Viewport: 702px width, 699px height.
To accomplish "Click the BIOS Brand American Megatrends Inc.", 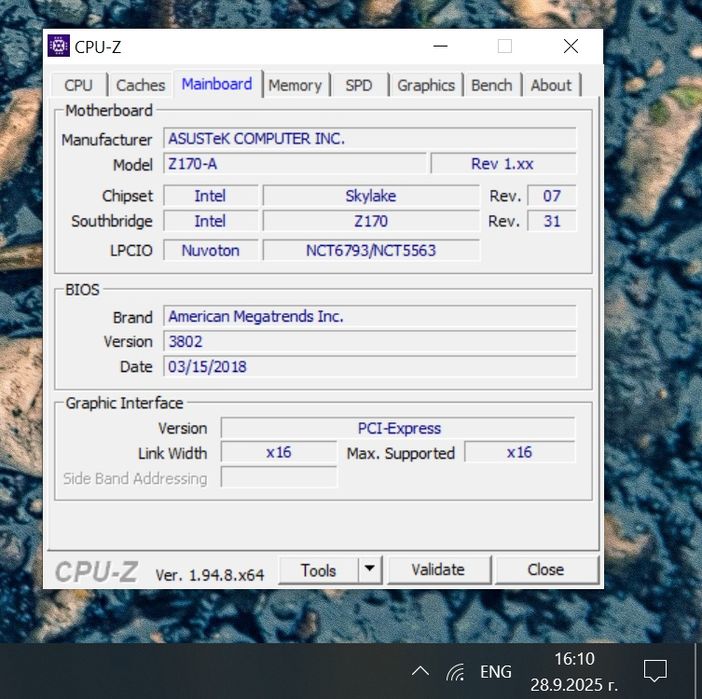I will tap(370, 316).
